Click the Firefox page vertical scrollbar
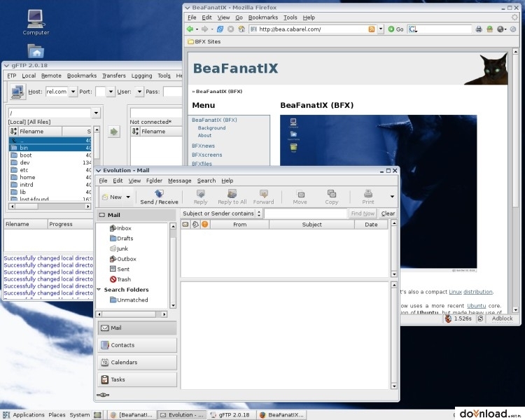Viewport: 525px width, 420px height. (516, 180)
